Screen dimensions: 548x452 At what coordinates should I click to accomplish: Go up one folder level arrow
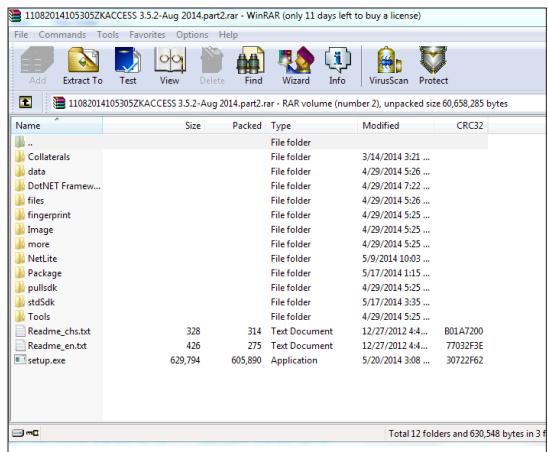[26, 102]
